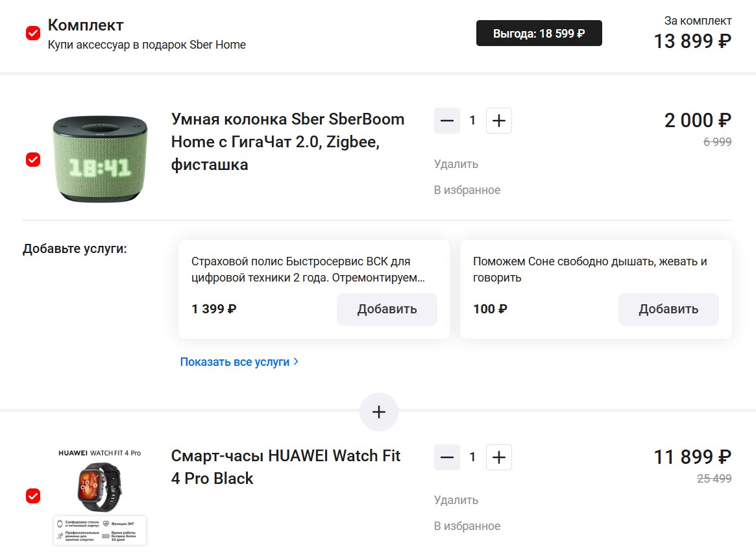The image size is (756, 554).
Task: Save HUAWEI Watch to В избранное
Action: 467,526
